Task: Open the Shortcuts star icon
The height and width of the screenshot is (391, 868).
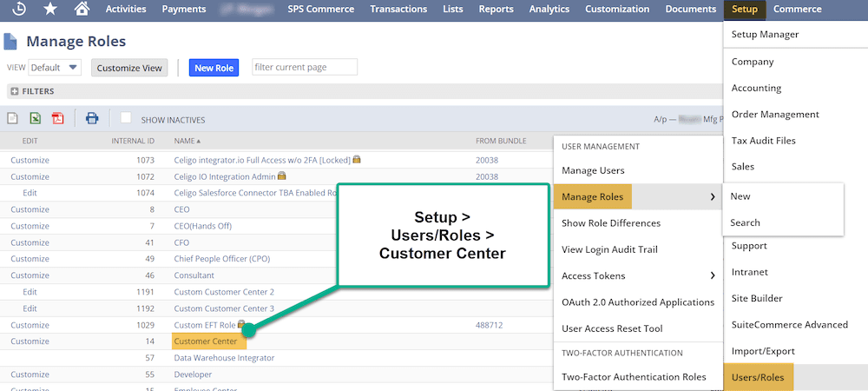Action: [x=49, y=10]
